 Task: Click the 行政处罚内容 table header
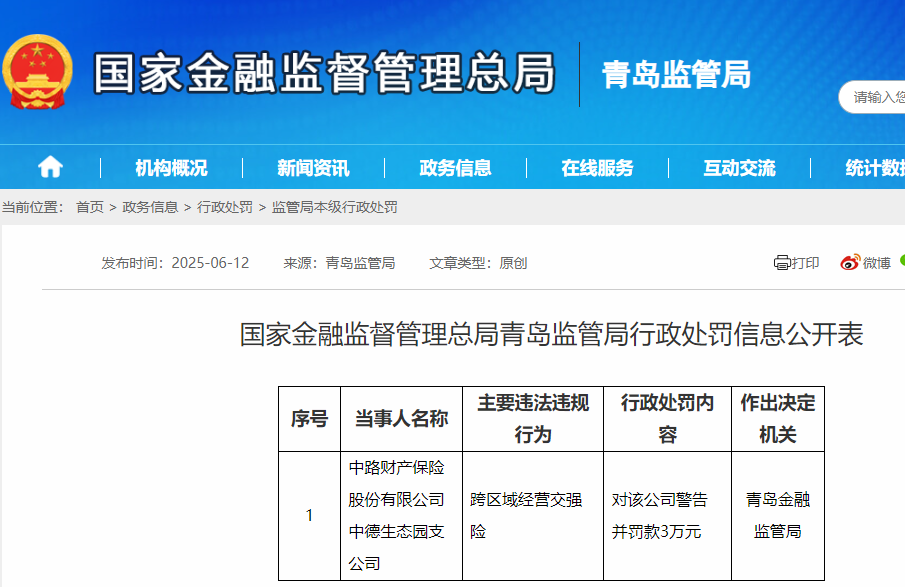coord(668,419)
